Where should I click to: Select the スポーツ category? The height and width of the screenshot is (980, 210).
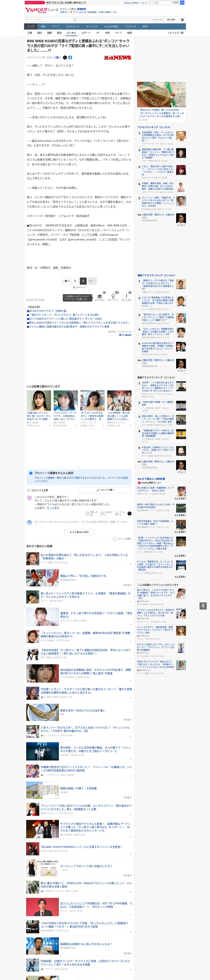coord(86,33)
